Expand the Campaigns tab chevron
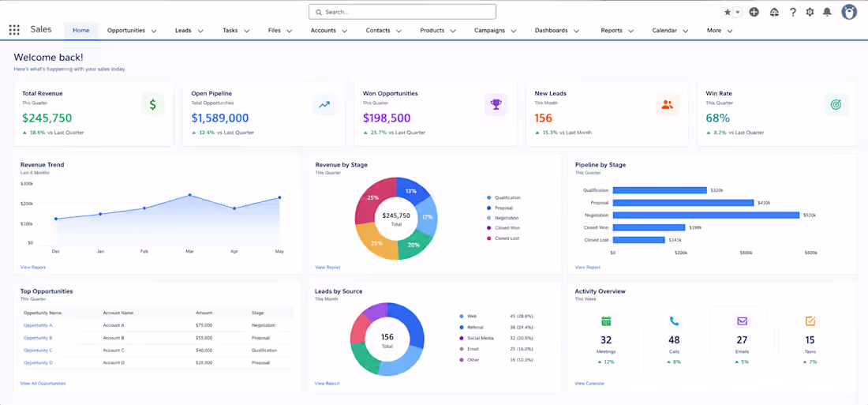 click(x=514, y=31)
